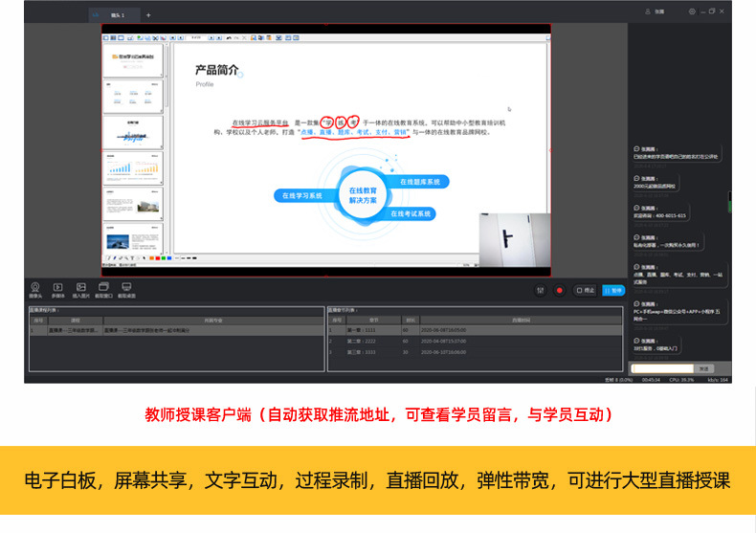
Task: Send the chat message with 发送
Action: coord(704,368)
